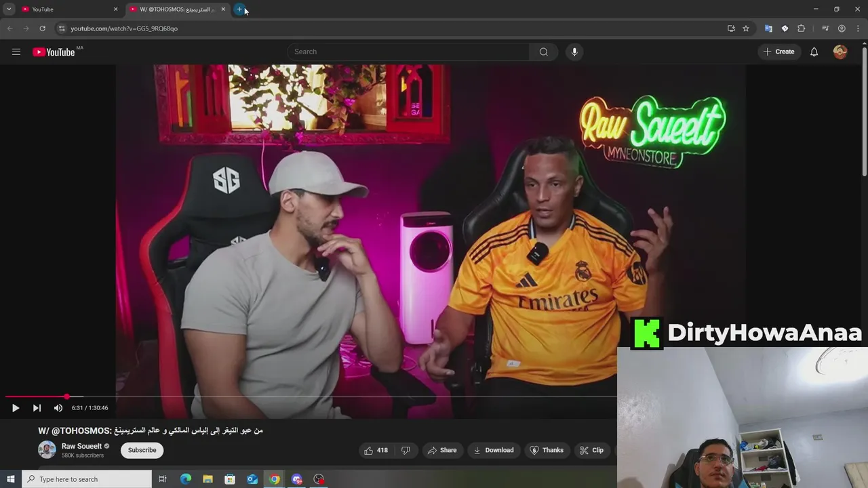Reload the YouTube page
This screenshot has width=868, height=488.
click(x=42, y=28)
